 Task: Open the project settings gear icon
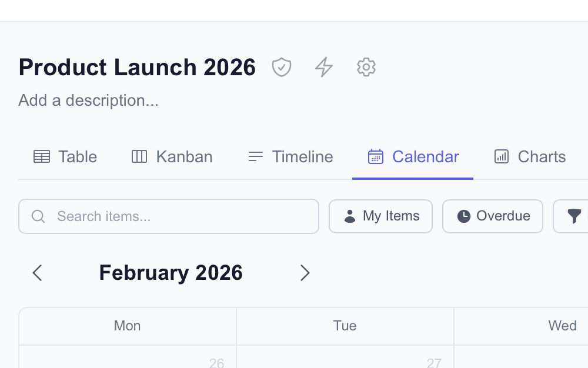pos(366,68)
